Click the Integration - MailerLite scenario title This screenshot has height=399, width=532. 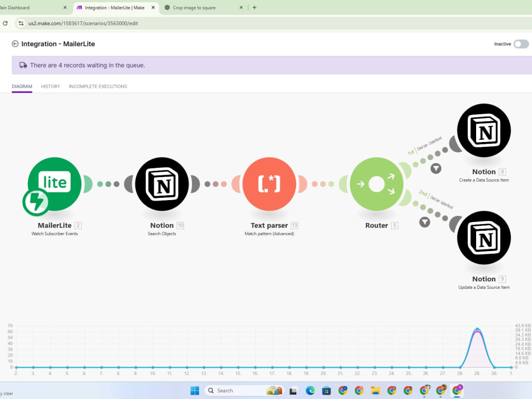tap(58, 44)
